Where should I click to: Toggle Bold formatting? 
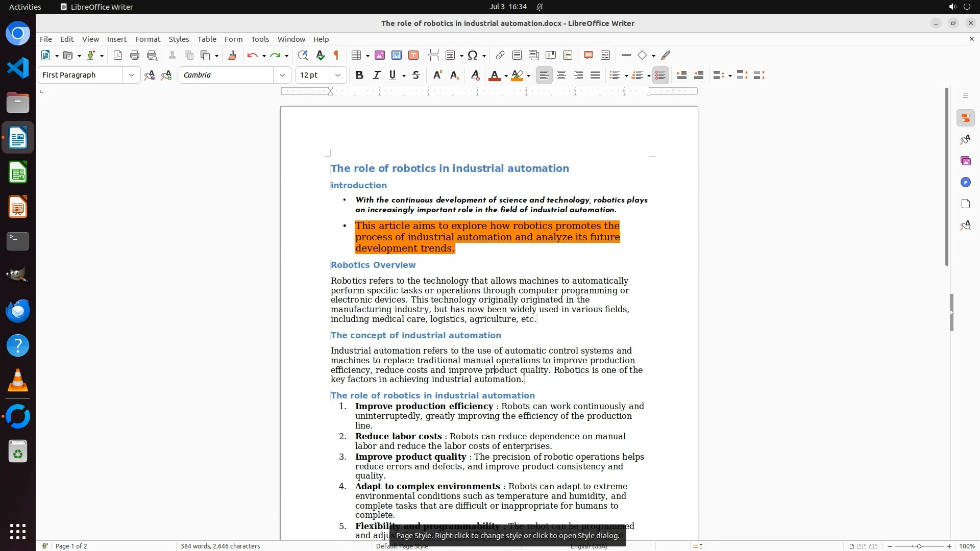click(x=359, y=76)
